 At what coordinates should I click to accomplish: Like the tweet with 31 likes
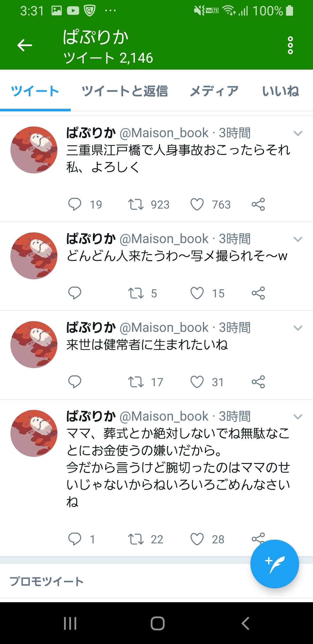[197, 382]
